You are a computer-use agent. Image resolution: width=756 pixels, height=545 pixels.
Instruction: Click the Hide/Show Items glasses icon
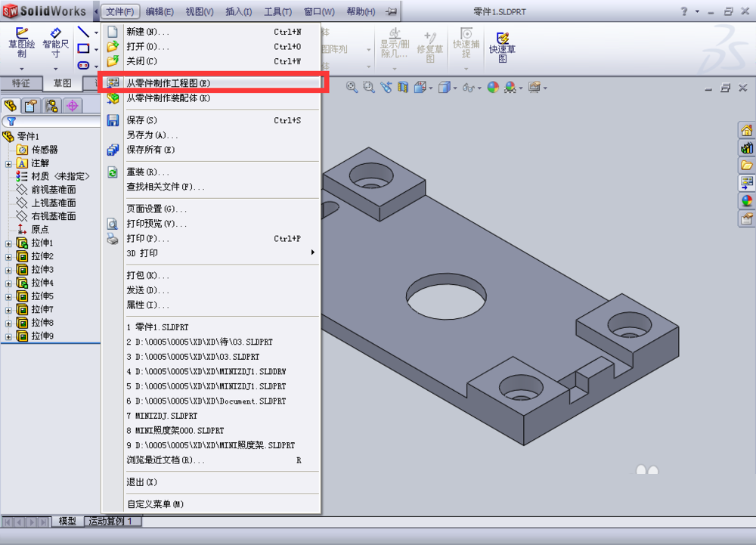(x=468, y=88)
